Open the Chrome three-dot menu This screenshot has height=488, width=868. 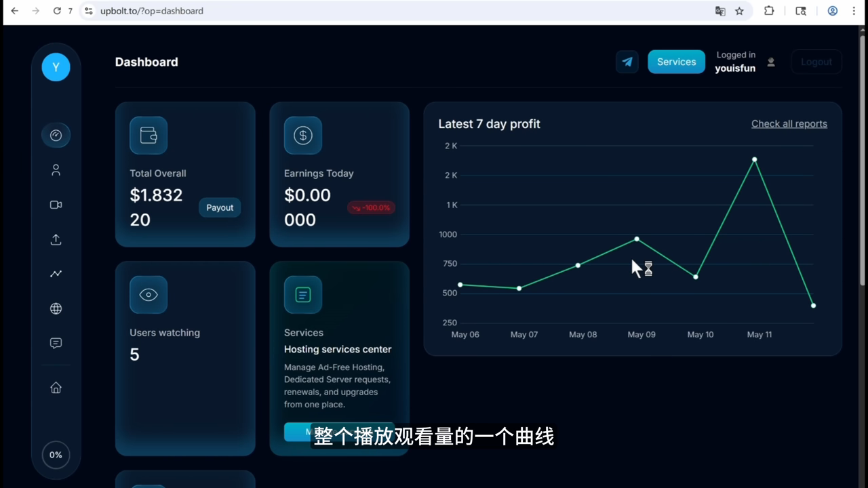click(x=854, y=11)
